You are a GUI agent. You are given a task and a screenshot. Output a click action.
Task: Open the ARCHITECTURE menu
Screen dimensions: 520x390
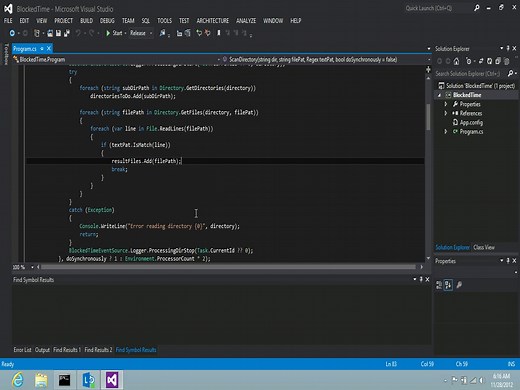click(x=213, y=21)
